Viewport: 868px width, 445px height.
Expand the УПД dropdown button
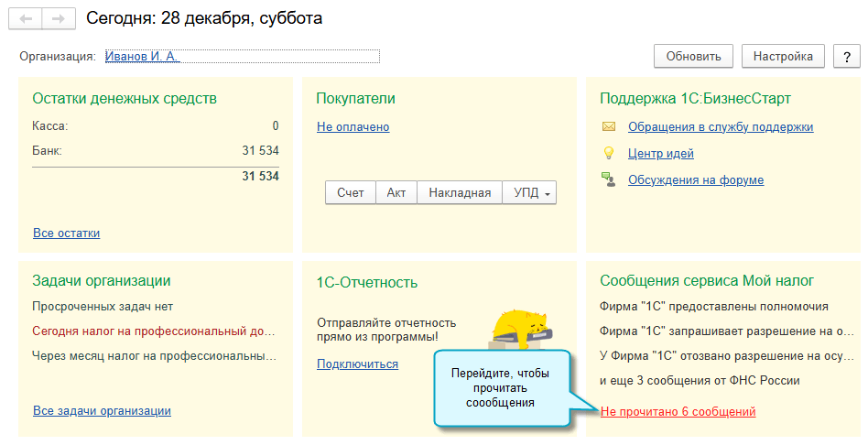530,193
